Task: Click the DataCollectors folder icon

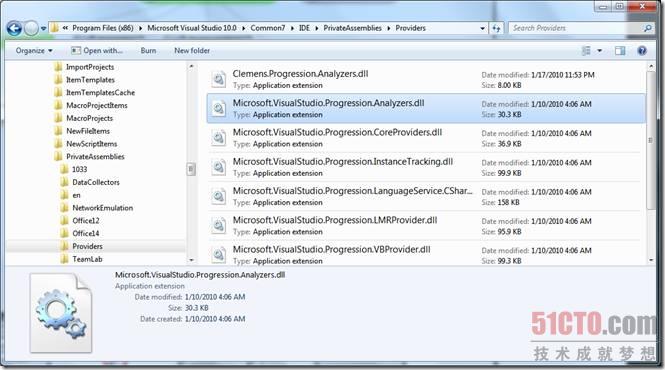Action: click(x=64, y=182)
